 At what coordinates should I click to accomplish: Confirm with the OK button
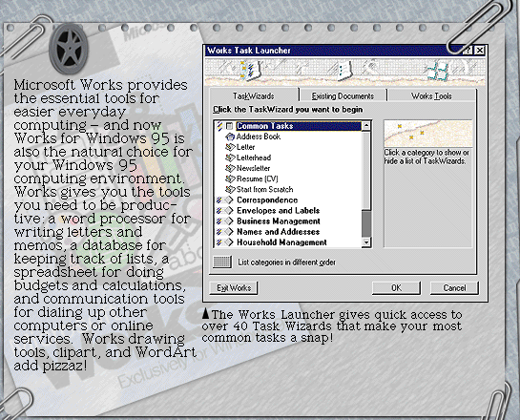[x=396, y=288]
